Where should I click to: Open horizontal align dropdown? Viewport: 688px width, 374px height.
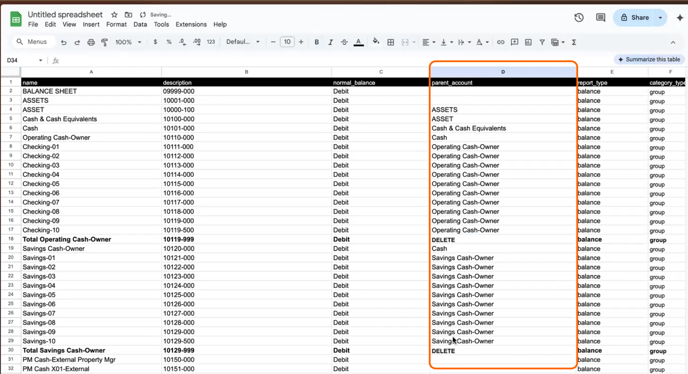[428, 42]
